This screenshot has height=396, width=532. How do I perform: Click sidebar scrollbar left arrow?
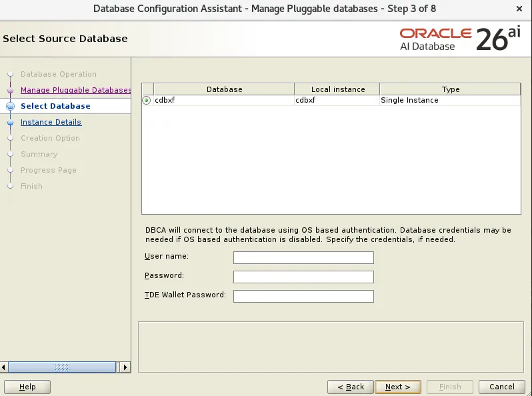coord(4,367)
